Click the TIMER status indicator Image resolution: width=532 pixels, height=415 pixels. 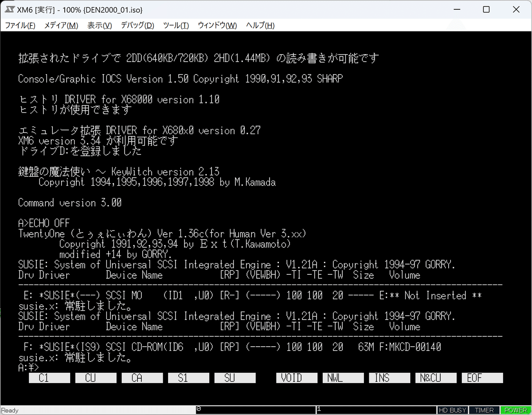click(x=484, y=411)
